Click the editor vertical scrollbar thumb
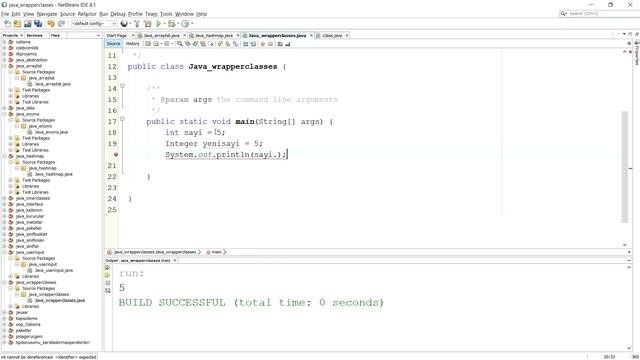The height and width of the screenshot is (360, 640). coord(624,167)
